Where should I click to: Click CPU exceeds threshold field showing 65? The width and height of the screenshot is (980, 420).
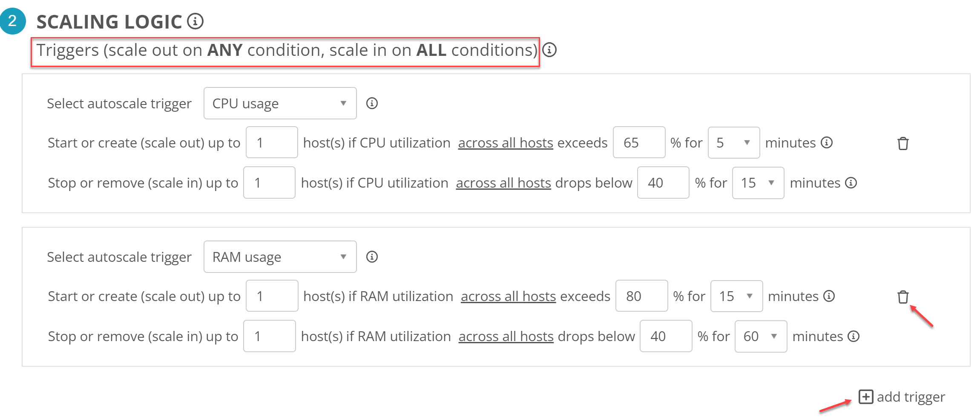[x=638, y=142]
